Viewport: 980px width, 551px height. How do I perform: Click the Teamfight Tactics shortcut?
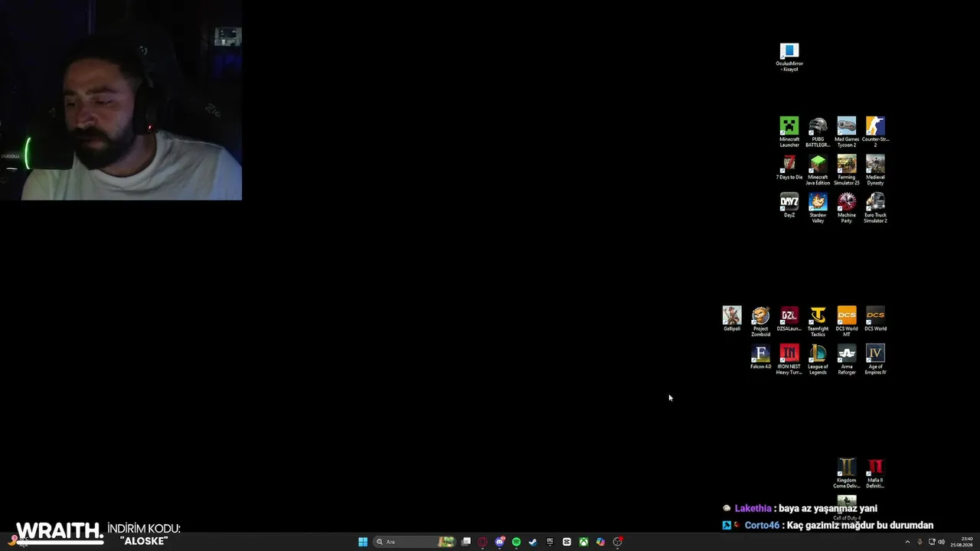click(x=818, y=322)
